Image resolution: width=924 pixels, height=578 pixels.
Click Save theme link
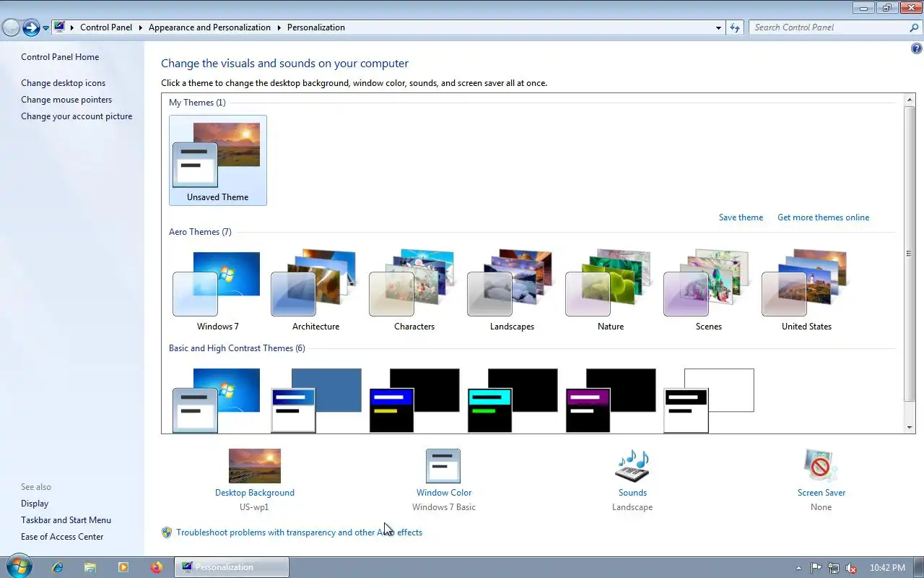click(x=741, y=217)
